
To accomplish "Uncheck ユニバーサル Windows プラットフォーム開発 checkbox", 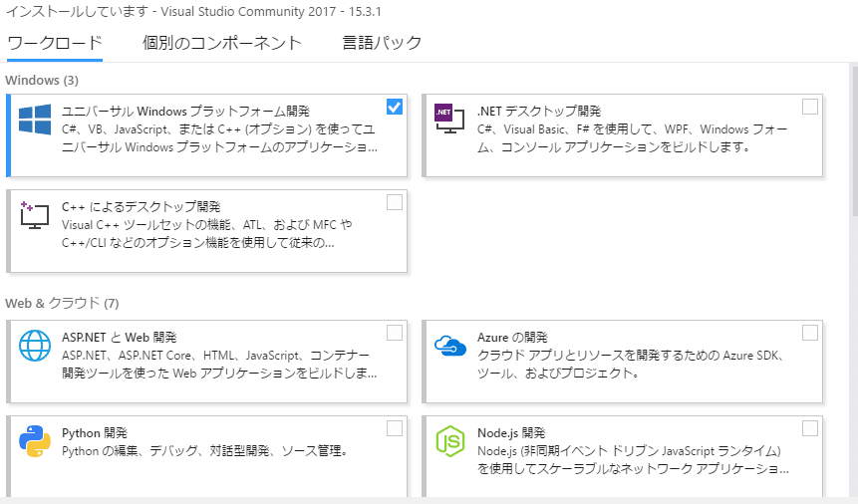I will 394,107.
